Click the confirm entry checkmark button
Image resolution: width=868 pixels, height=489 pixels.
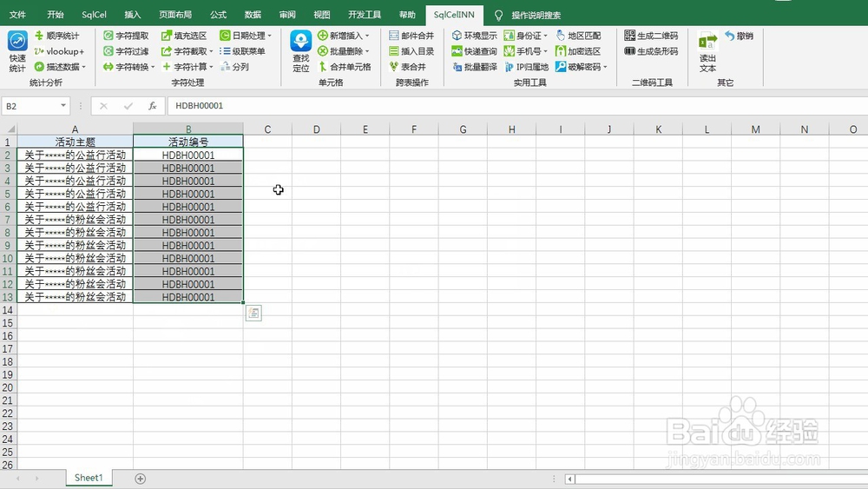[x=128, y=106]
